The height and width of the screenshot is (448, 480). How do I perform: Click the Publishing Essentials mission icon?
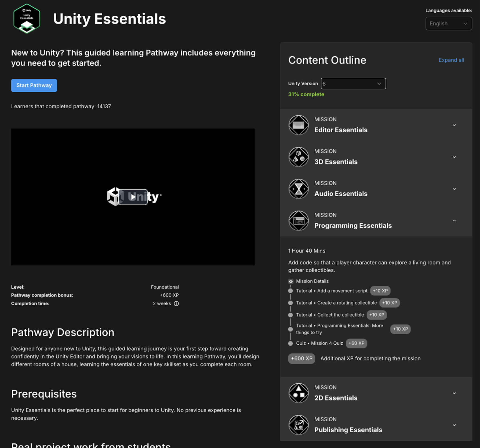tap(299, 425)
